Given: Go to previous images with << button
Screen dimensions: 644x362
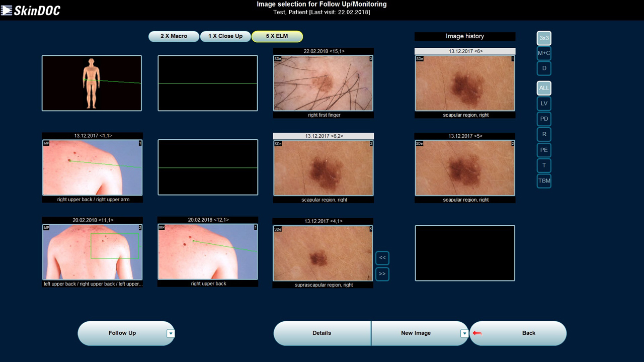Looking at the screenshot, I should [382, 258].
